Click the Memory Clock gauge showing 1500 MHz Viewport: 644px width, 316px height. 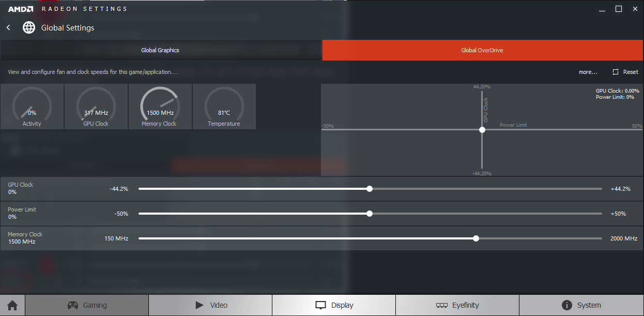click(160, 107)
